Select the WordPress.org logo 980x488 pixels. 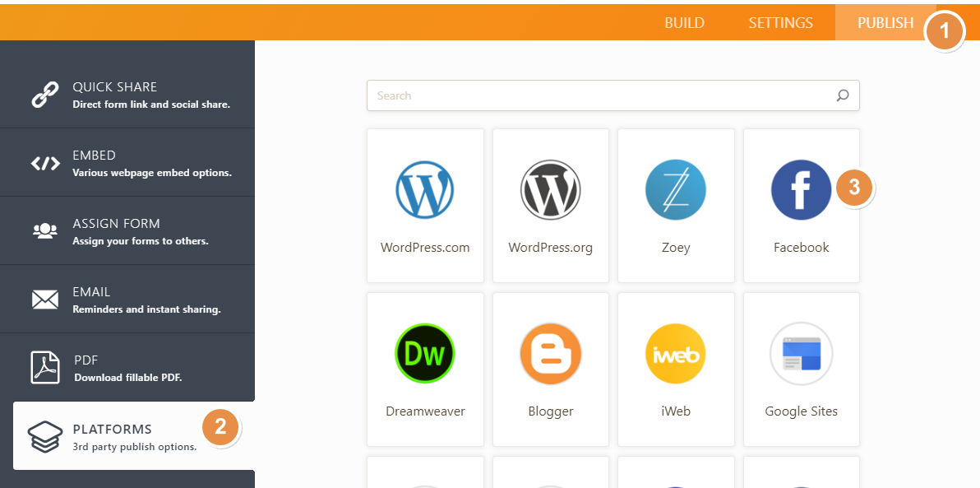(x=550, y=189)
